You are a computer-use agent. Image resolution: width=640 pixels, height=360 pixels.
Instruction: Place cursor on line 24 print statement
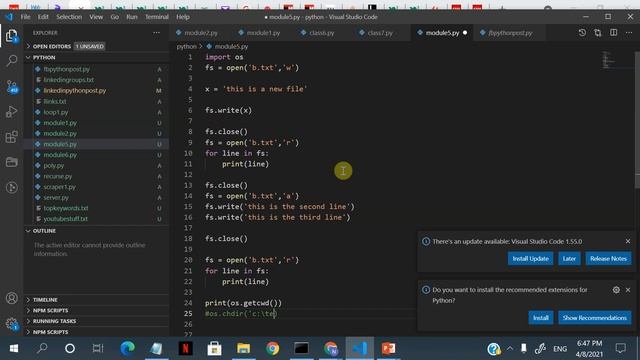click(243, 303)
